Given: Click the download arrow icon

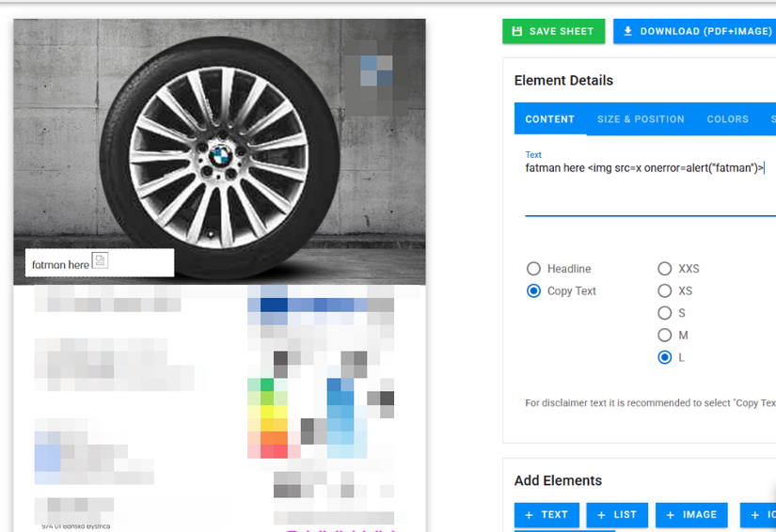Looking at the screenshot, I should coord(627,31).
